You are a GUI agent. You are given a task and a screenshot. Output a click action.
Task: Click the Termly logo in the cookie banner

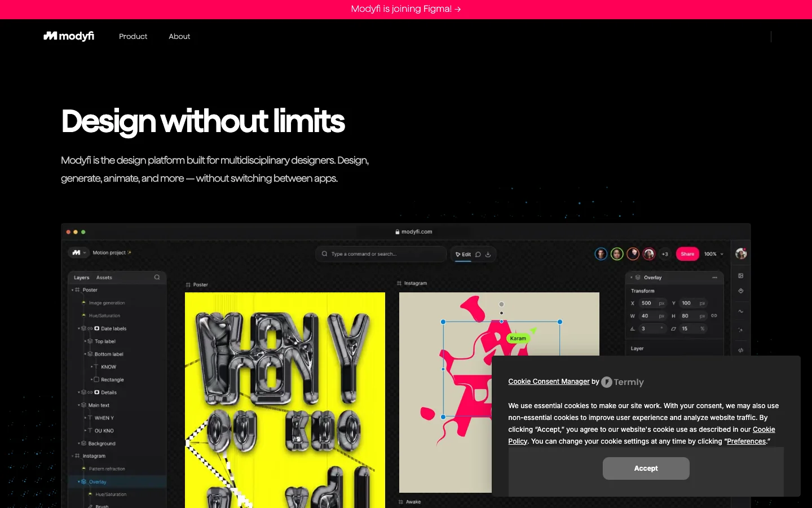point(623,382)
